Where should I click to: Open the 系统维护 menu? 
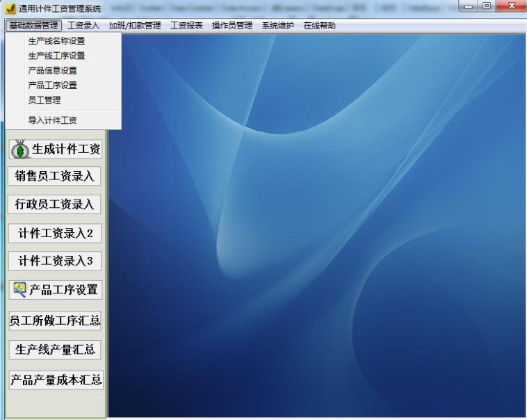(x=277, y=26)
